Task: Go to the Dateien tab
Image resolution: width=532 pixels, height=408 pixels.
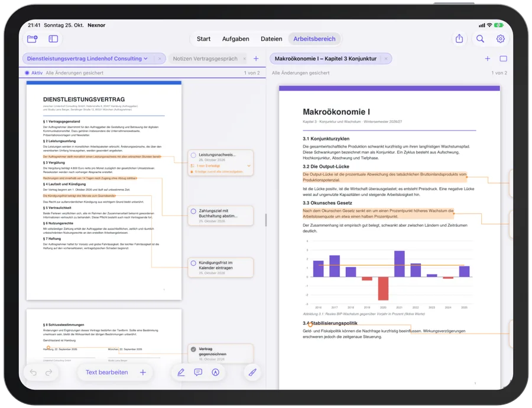Action: (x=271, y=39)
